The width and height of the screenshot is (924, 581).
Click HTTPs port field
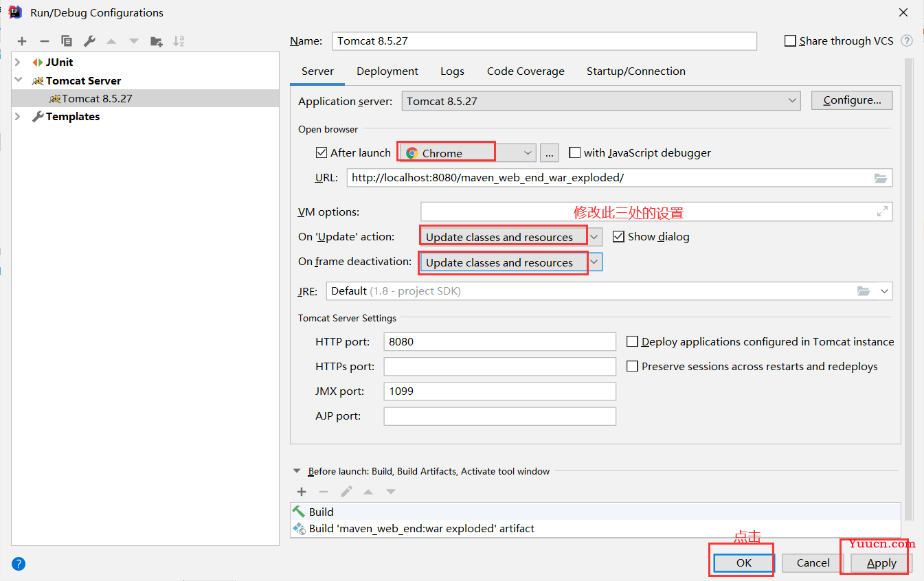tap(499, 366)
